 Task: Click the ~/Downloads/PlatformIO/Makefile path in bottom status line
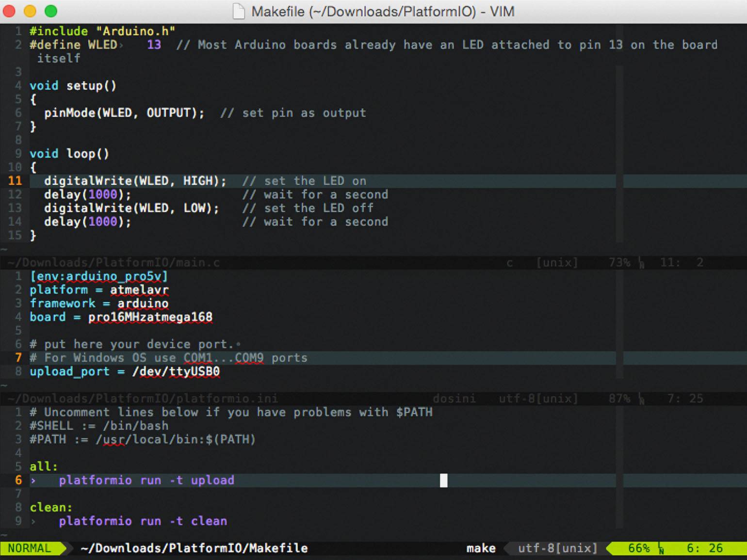click(194, 548)
